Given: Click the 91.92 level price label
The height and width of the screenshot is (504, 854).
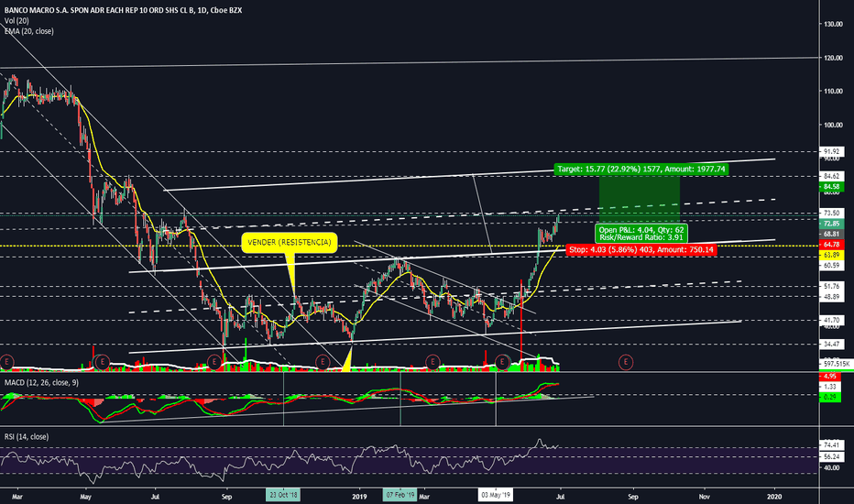Looking at the screenshot, I should 831,151.
